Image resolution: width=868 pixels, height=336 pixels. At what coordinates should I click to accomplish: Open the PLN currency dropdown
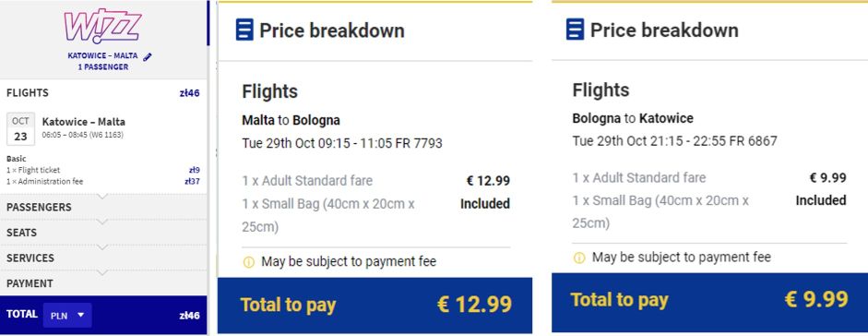tap(67, 315)
